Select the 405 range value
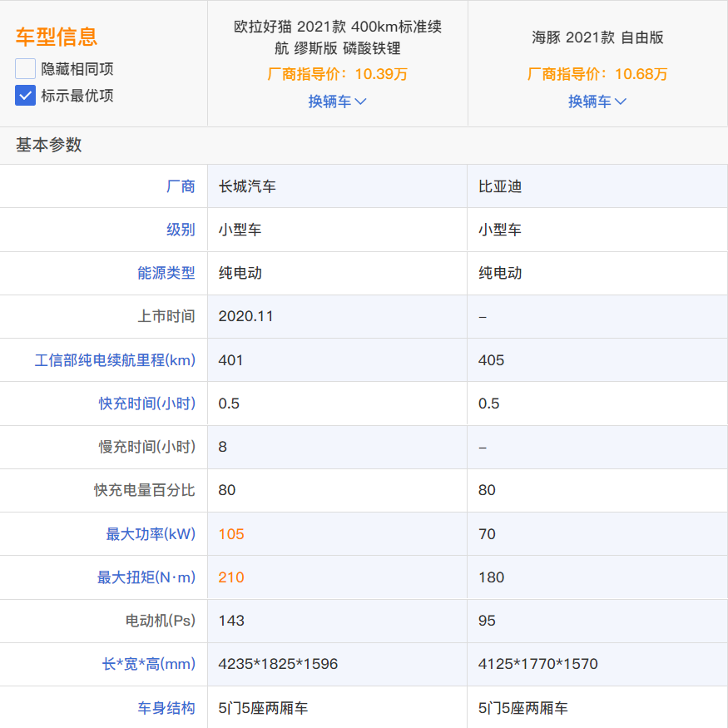The height and width of the screenshot is (728, 728). point(491,359)
